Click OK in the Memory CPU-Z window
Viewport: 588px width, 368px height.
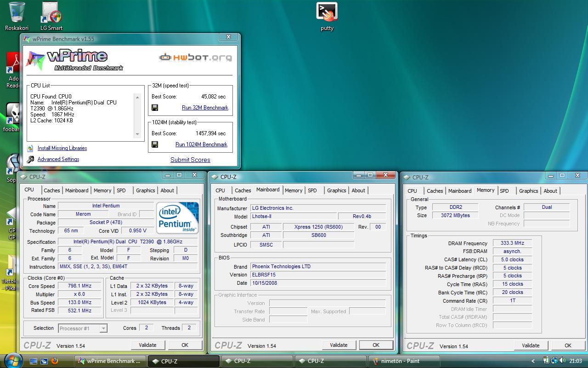point(568,345)
